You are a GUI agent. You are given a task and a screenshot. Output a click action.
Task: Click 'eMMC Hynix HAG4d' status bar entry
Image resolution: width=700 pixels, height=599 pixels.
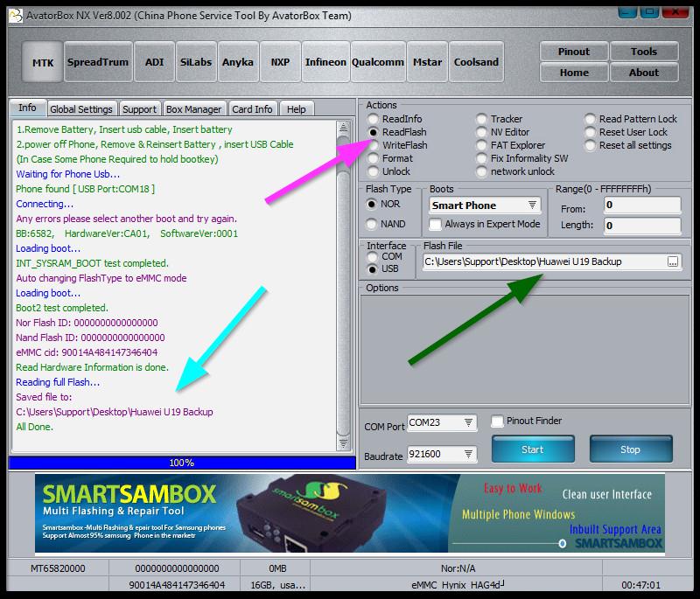[458, 585]
